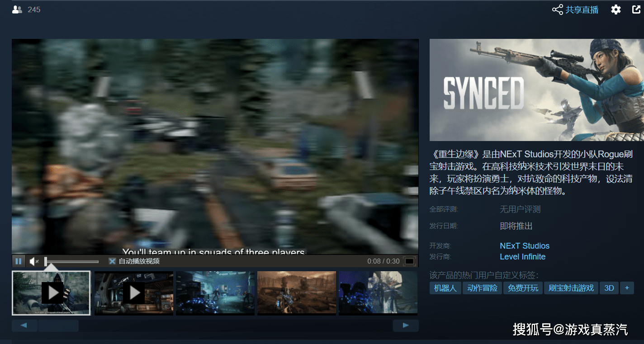Click the 全部评测 label
The width and height of the screenshot is (644, 344).
pyautogui.click(x=444, y=209)
